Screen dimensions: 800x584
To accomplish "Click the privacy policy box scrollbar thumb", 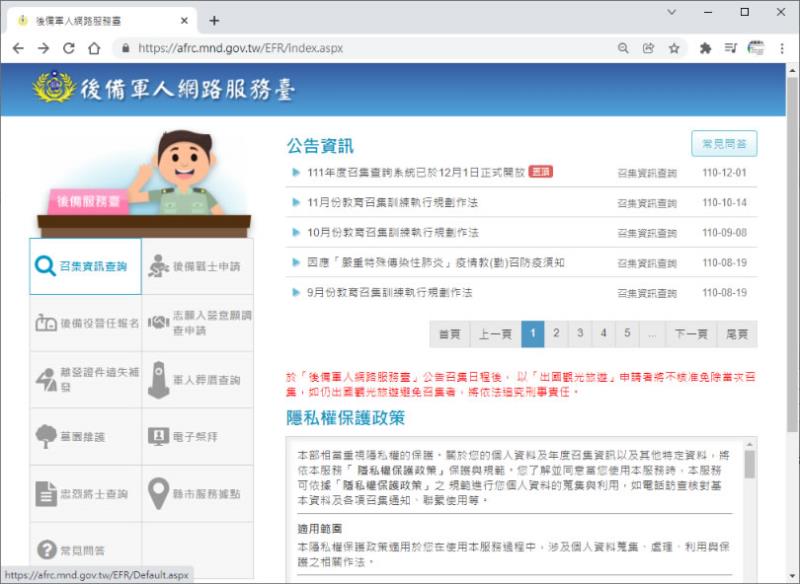I will [x=749, y=465].
